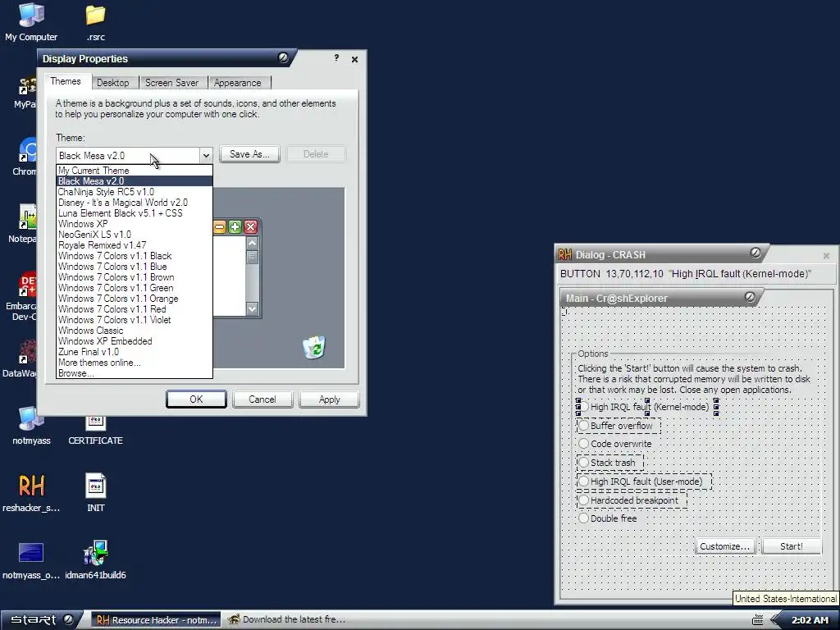Image resolution: width=840 pixels, height=630 pixels.
Task: Select the Embarcadero Dev-C++ desktop shortcut
Action: pos(22,295)
